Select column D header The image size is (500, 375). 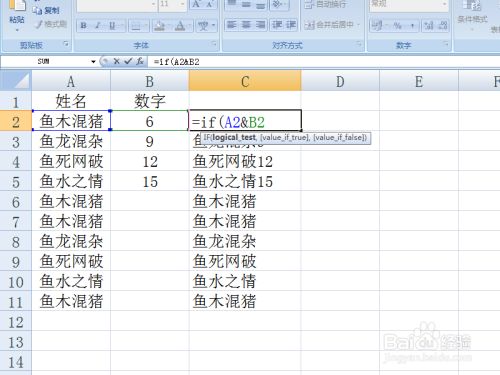[x=340, y=81]
